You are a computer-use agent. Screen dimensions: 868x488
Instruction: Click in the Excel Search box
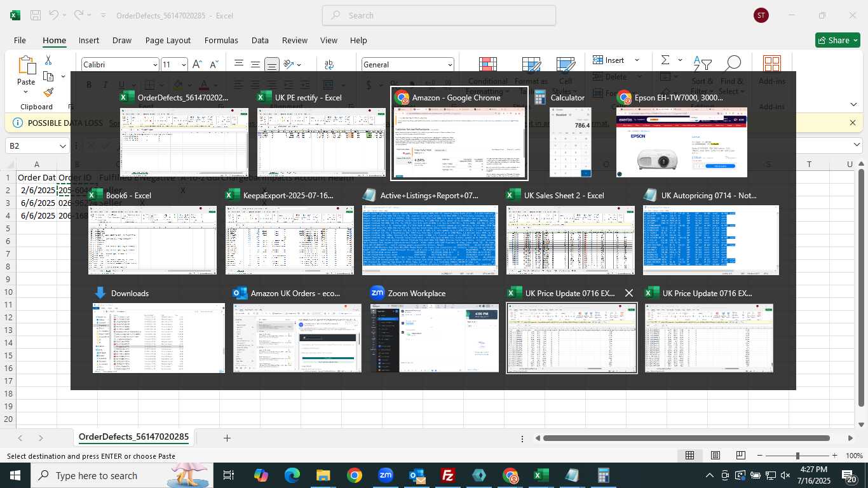click(439, 15)
